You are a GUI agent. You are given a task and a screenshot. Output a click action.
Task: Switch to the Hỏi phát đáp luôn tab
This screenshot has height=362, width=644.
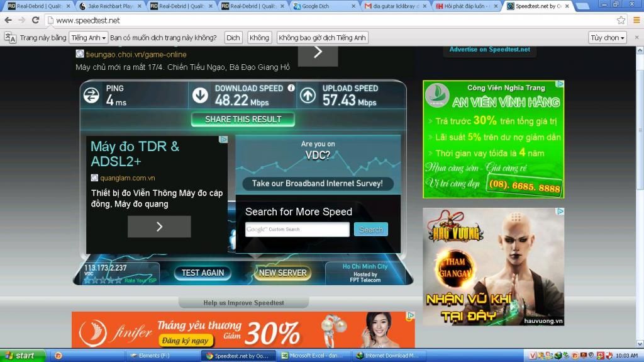466,6
